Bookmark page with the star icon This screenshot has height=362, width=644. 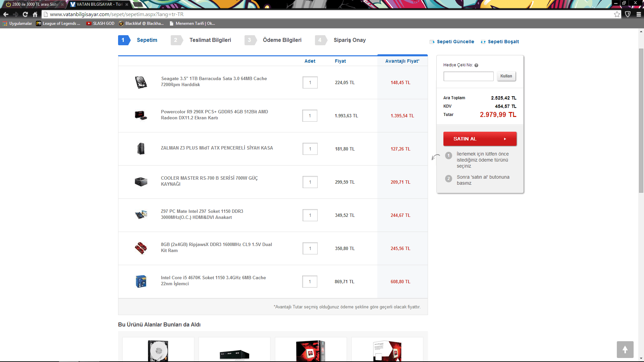point(617,14)
